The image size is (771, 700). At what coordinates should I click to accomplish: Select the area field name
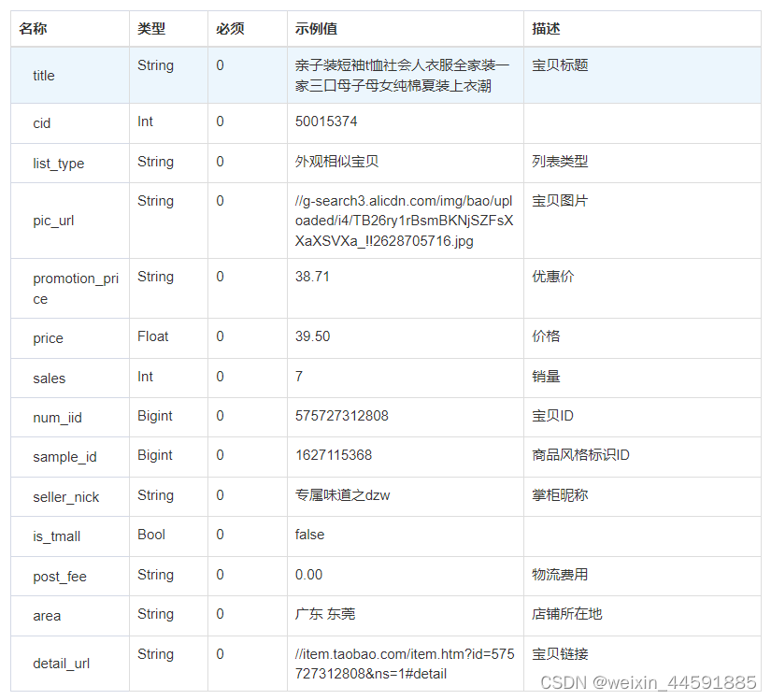coord(47,616)
